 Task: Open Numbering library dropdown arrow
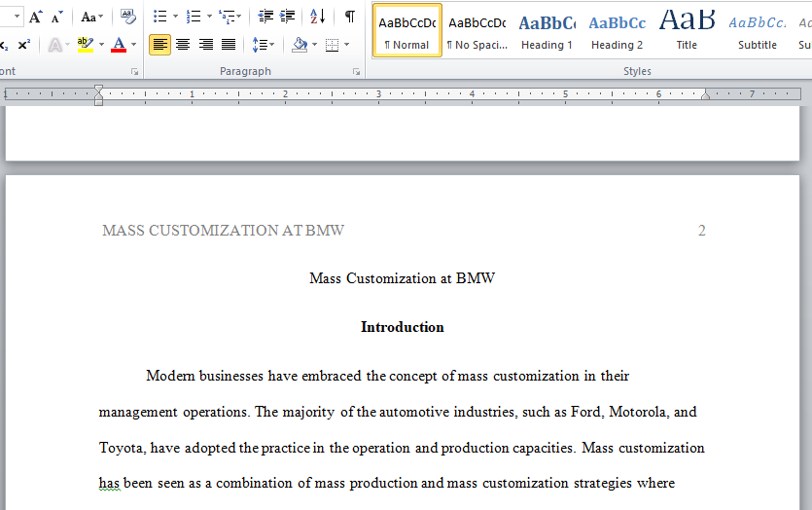(x=209, y=17)
